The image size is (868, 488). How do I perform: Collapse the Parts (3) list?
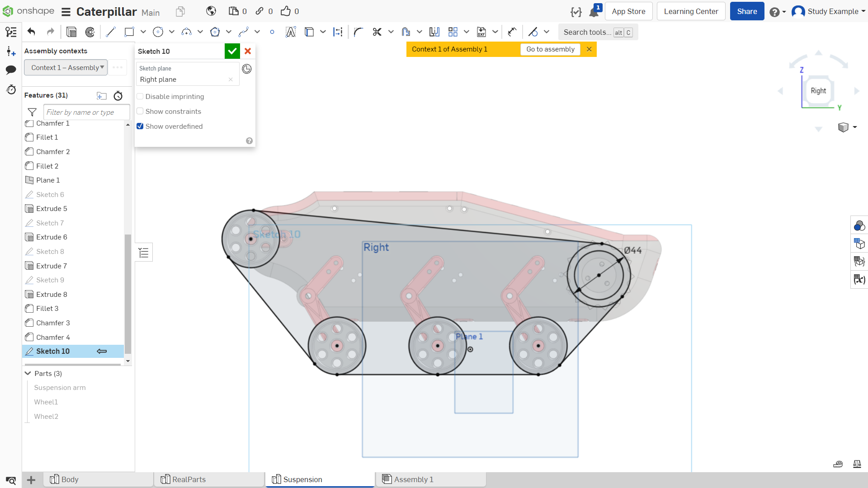28,374
